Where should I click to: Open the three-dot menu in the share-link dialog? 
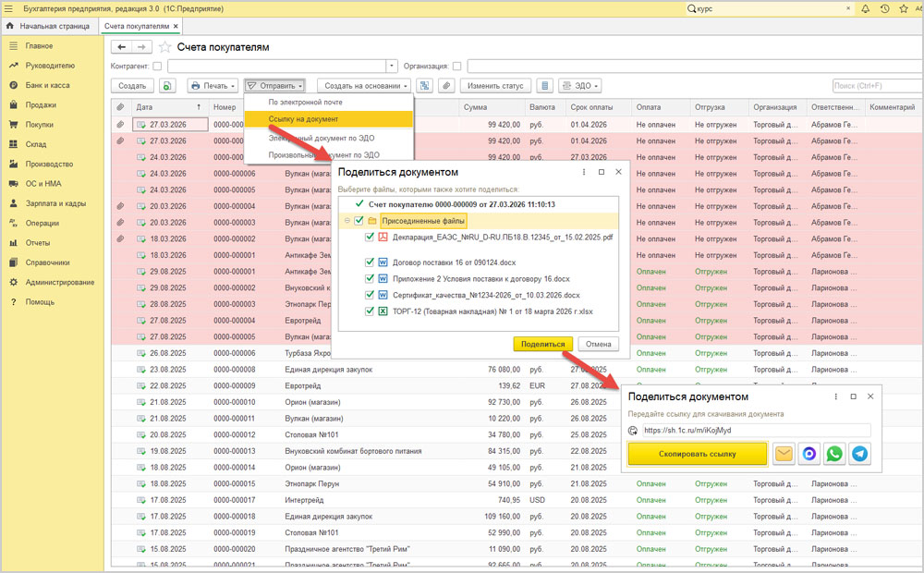834,396
